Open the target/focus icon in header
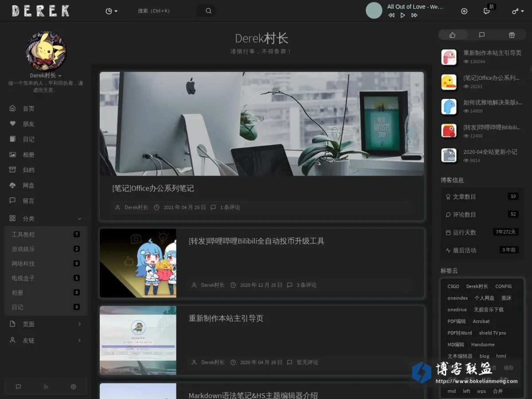The height and width of the screenshot is (399, 532). [464, 11]
